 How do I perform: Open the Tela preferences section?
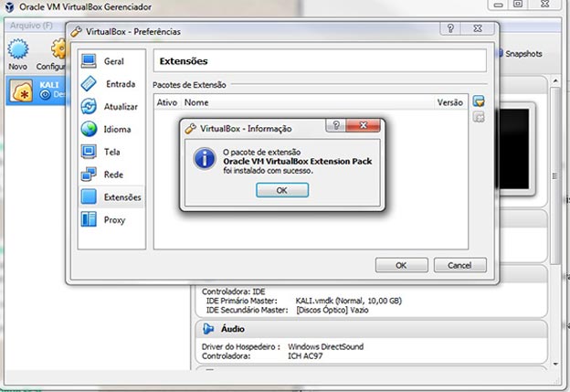pyautogui.click(x=111, y=152)
